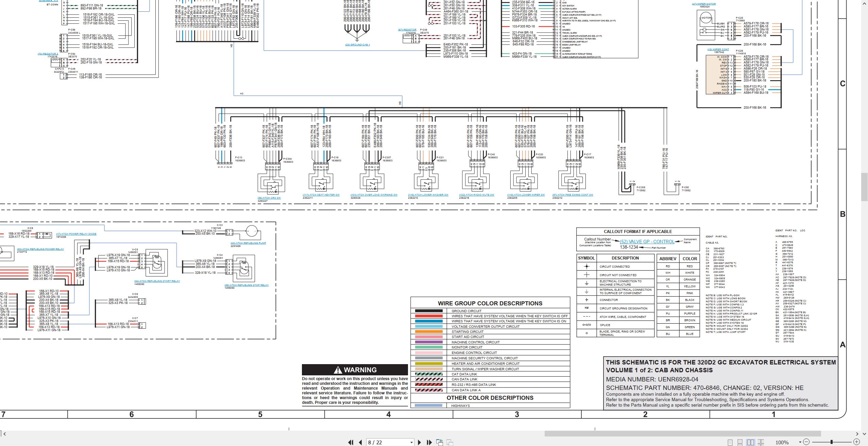
Task: Open the zoom level dropdown arrow
Action: [x=800, y=442]
